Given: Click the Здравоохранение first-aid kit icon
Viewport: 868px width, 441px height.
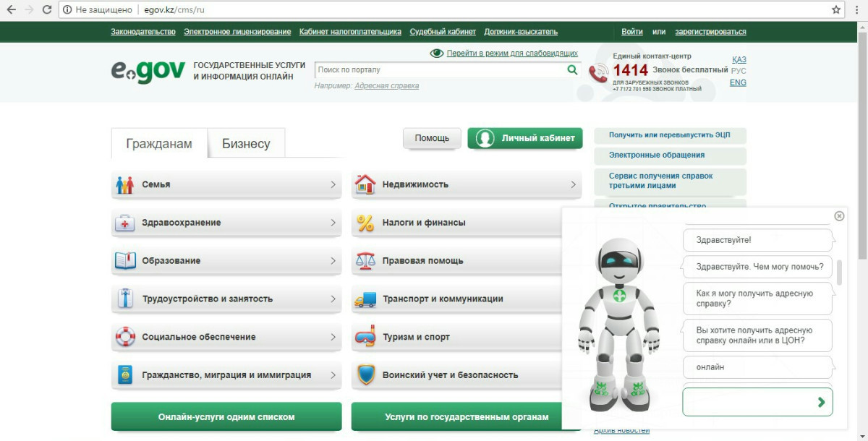Looking at the screenshot, I should tap(125, 223).
